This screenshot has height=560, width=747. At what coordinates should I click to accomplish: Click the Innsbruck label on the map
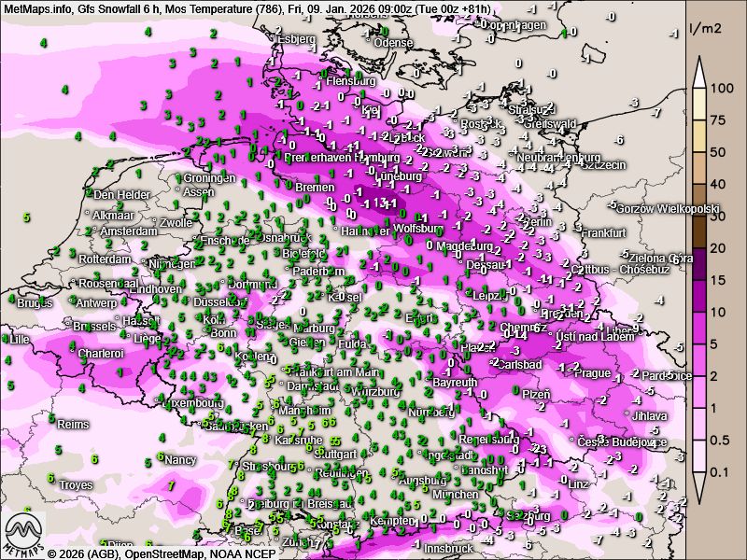coord(450,549)
